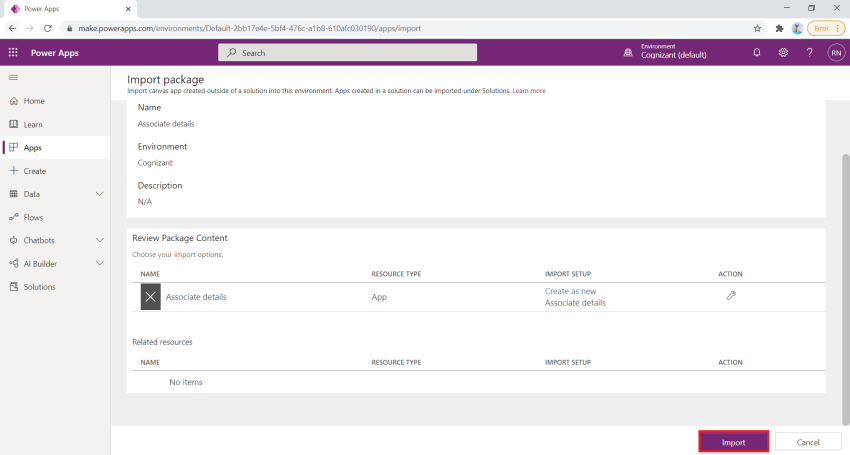The height and width of the screenshot is (455, 850).
Task: Open notifications bell icon
Action: coord(757,53)
